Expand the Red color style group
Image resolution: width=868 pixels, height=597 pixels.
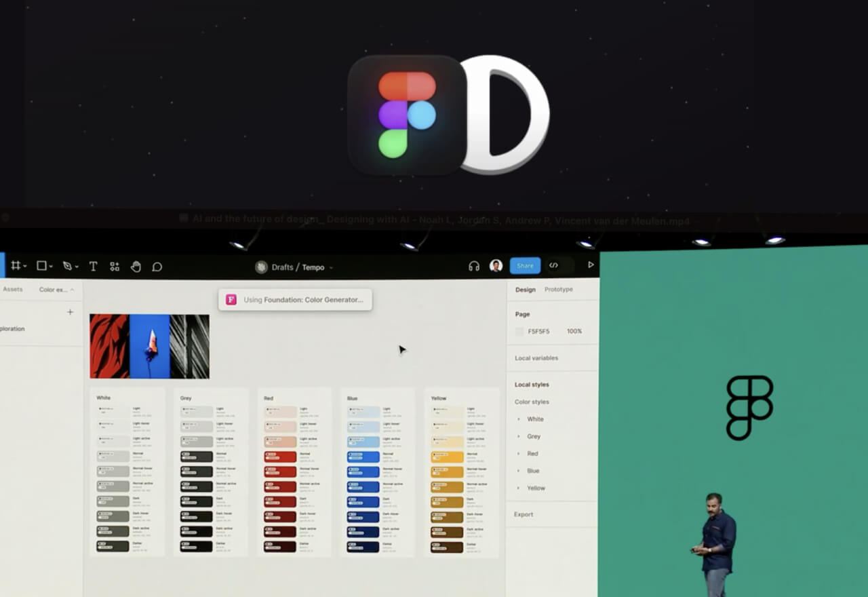(x=519, y=453)
